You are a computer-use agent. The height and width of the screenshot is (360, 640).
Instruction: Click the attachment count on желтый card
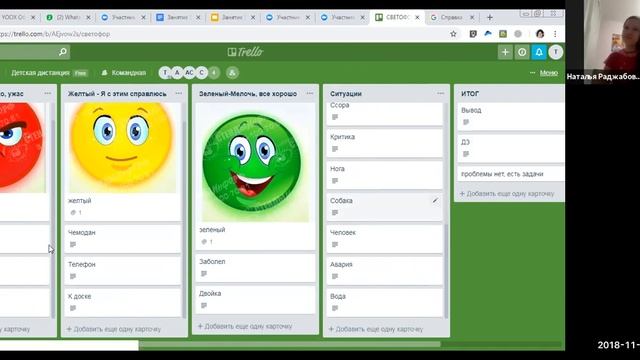point(76,213)
